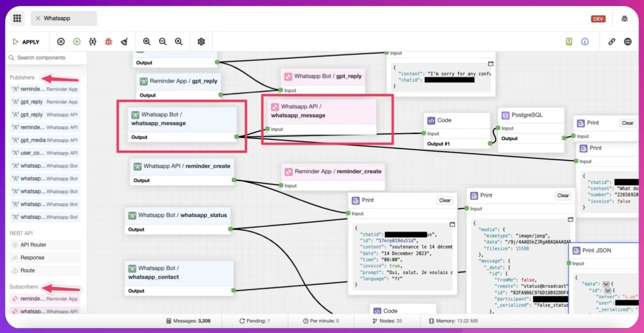This screenshot has height=333, width=644.
Task: Maximize the Print output showing soutenance content
Action: pyautogui.click(x=452, y=224)
